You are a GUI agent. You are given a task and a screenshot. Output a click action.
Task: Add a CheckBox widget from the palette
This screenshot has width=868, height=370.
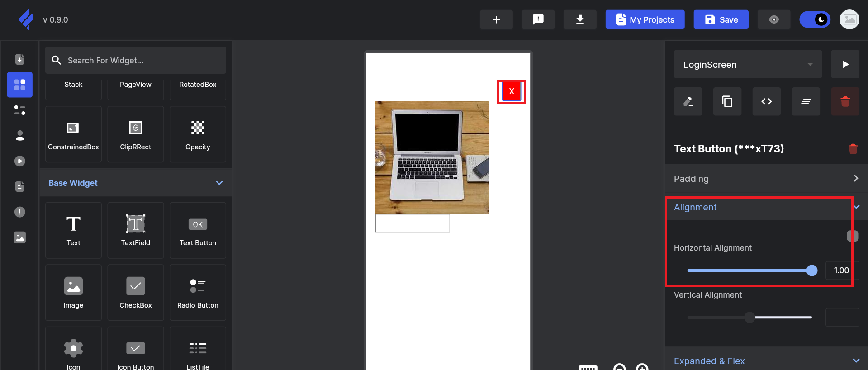point(135,293)
